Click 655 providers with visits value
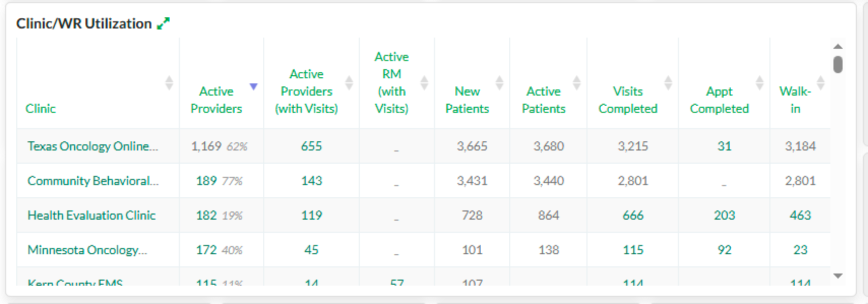This screenshot has width=868, height=304. pos(311,146)
